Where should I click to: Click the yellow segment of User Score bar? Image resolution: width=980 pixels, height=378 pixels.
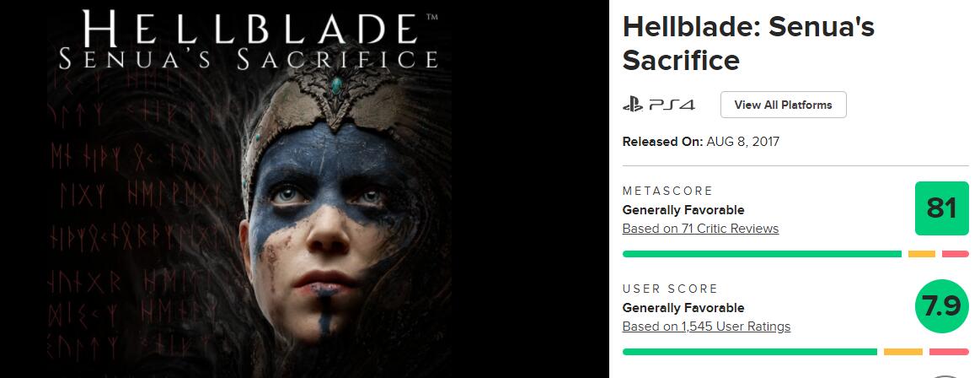pos(902,352)
